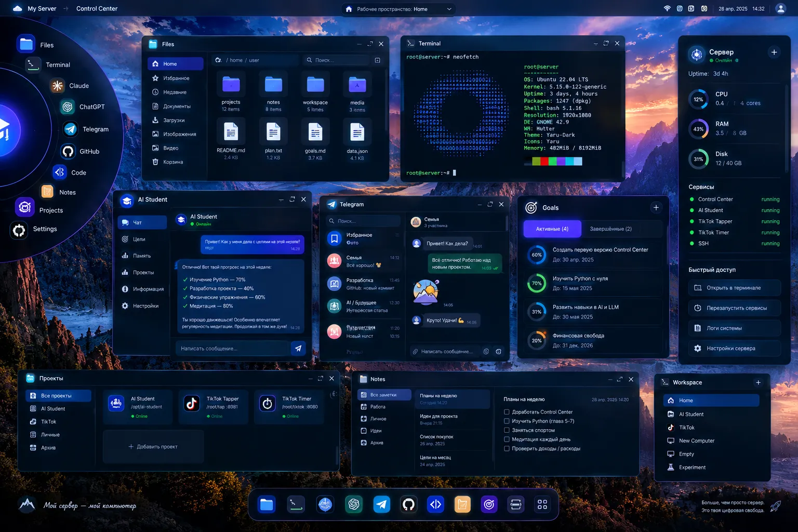
Task: Check 'Медитация каждый день' task
Action: 507,440
